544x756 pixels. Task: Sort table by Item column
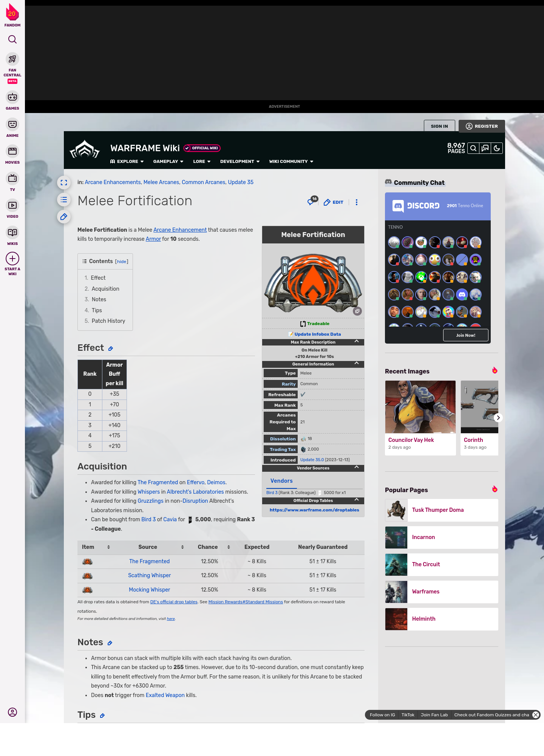tap(108, 547)
